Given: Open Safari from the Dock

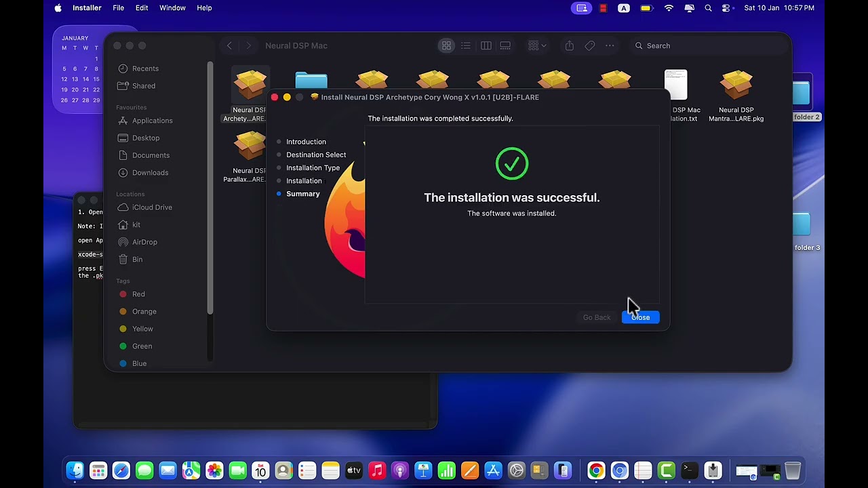Looking at the screenshot, I should [121, 470].
